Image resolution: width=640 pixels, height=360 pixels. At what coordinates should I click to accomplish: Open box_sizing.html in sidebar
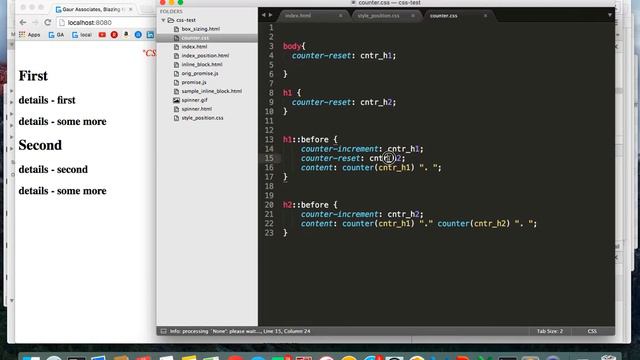[x=200, y=29]
